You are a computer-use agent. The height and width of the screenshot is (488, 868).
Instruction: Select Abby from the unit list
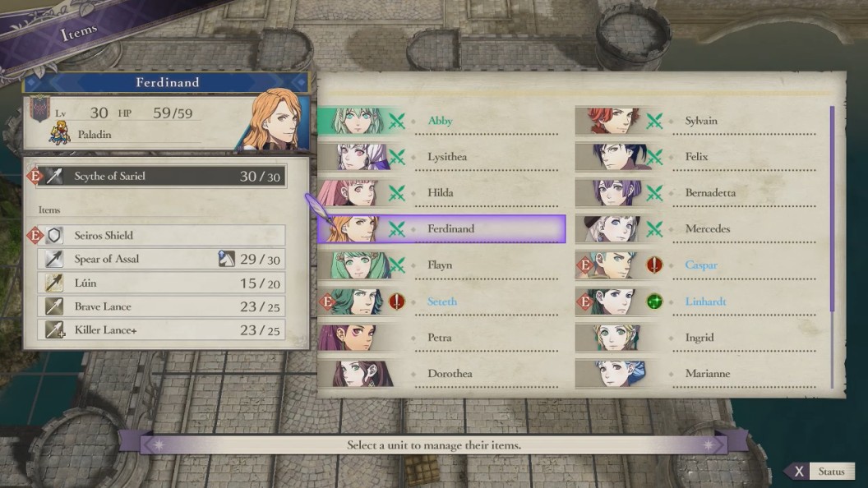tap(441, 121)
